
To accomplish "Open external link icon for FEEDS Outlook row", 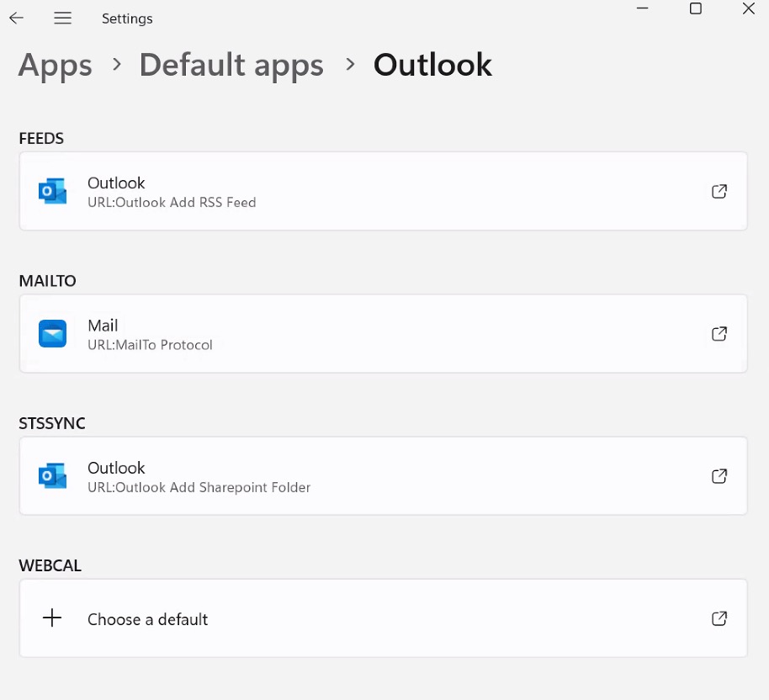I will click(x=719, y=191).
